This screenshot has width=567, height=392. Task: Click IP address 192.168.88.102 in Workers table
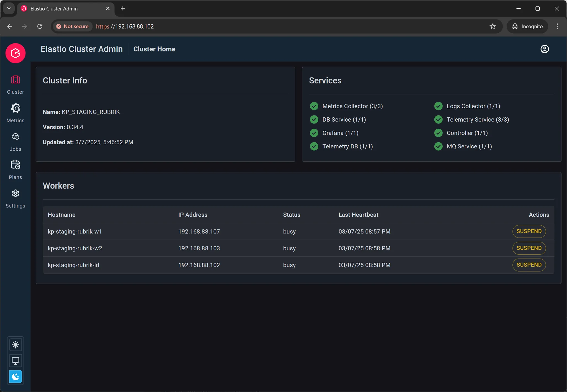tap(199, 265)
